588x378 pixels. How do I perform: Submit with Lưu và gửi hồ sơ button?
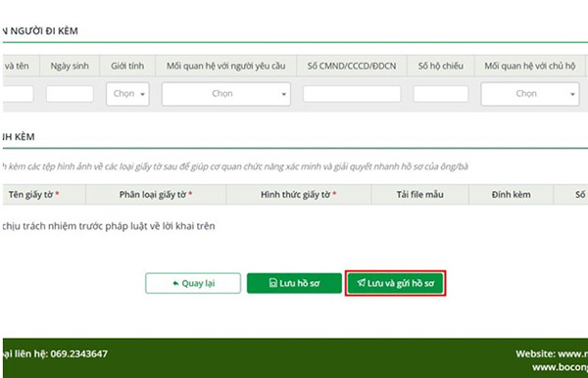point(396,283)
